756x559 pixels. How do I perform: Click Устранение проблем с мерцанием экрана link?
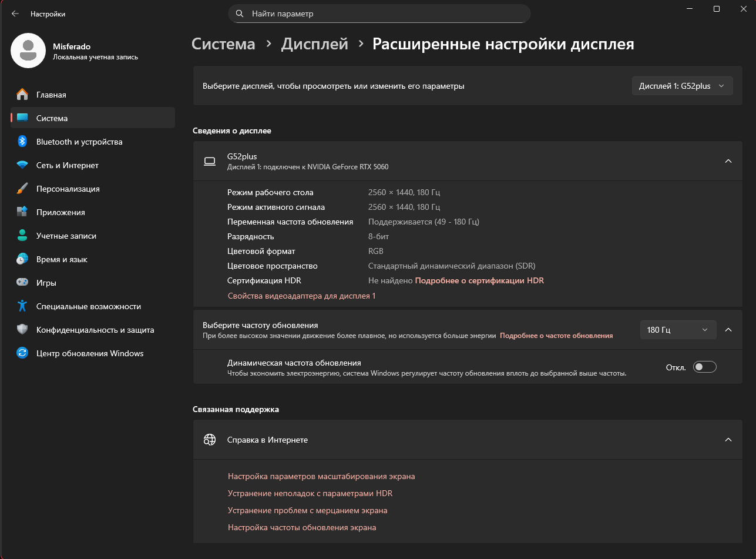pos(307,510)
